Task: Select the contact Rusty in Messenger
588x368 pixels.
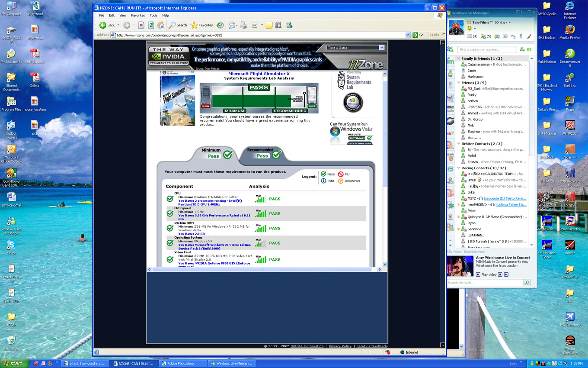Action: [472, 95]
